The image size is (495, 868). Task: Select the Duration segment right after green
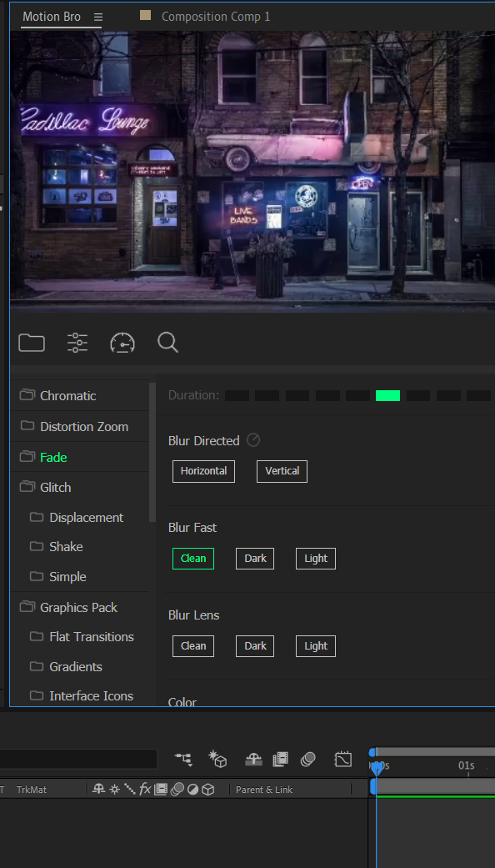[418, 395]
